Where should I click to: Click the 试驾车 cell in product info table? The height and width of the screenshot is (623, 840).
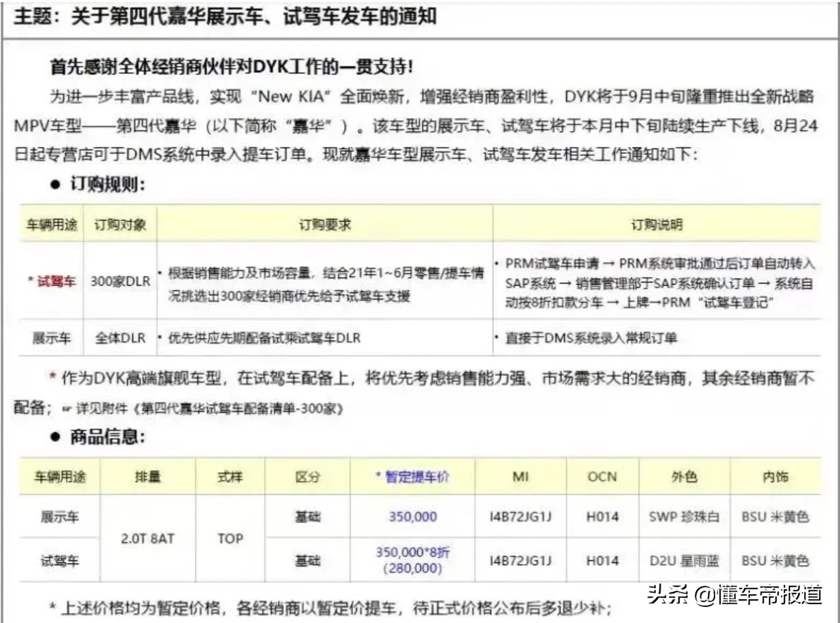point(60,561)
